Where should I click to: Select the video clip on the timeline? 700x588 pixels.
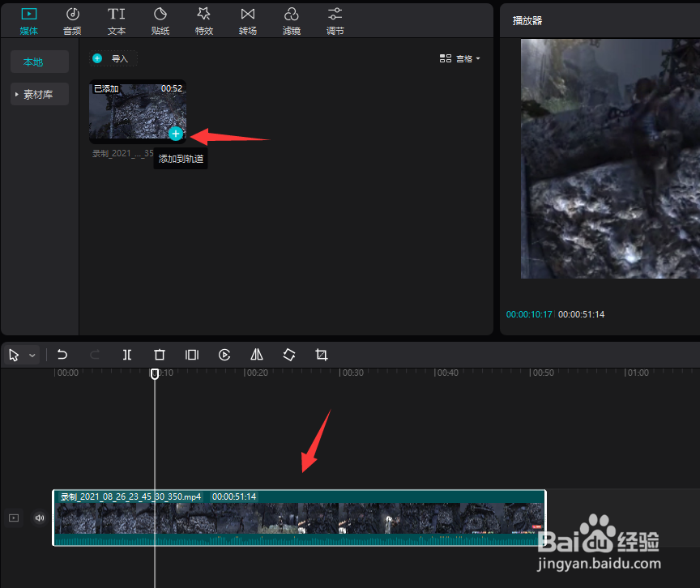pyautogui.click(x=300, y=518)
